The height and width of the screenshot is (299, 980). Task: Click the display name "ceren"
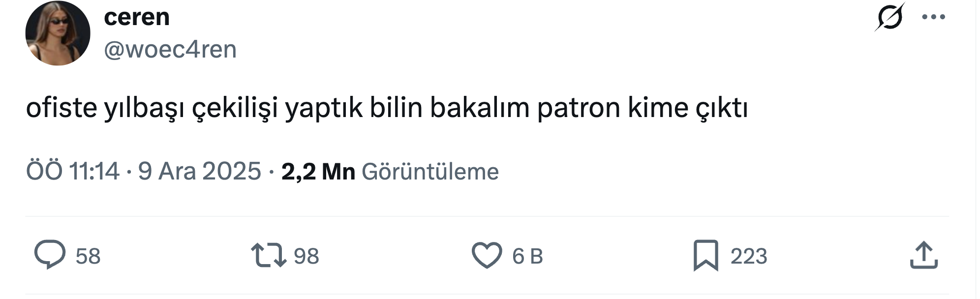tap(137, 17)
